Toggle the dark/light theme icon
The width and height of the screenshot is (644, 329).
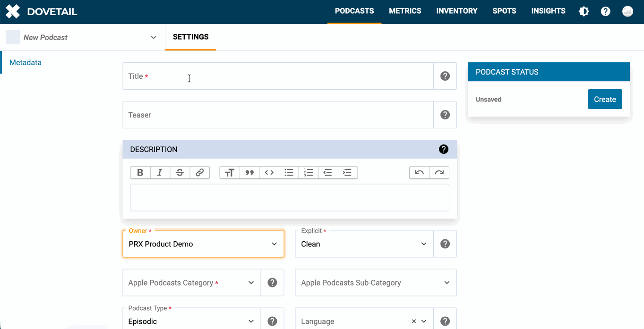tap(584, 11)
